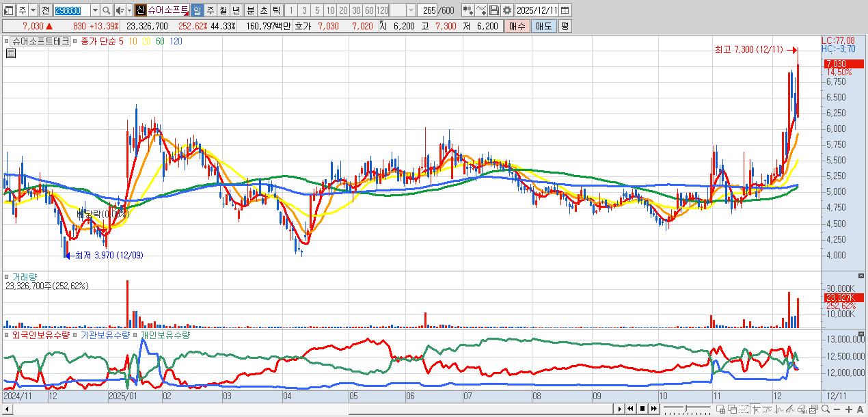The width and height of the screenshot is (868, 417).
Task: Open the 주 market type dropdown arrow
Action: (x=33, y=10)
